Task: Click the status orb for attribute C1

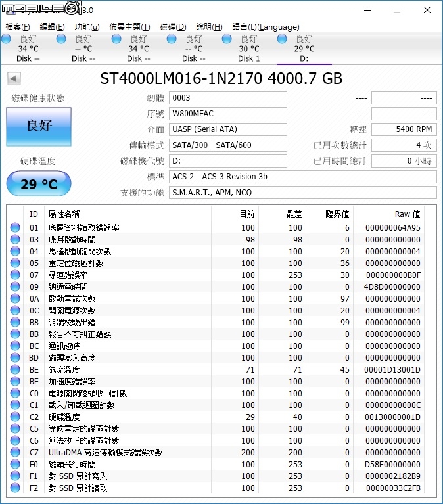Action: 15,405
